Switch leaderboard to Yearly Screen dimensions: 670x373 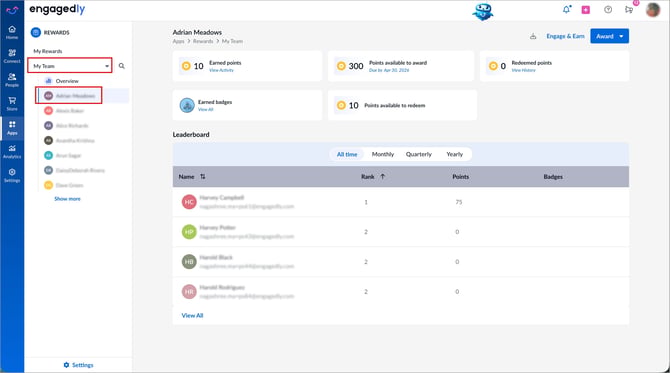click(x=455, y=154)
